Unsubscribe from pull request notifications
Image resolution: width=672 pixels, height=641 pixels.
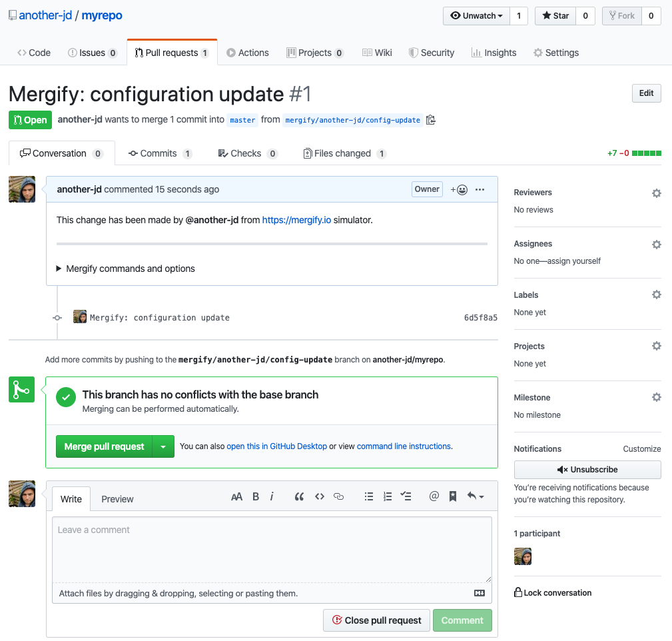(587, 470)
